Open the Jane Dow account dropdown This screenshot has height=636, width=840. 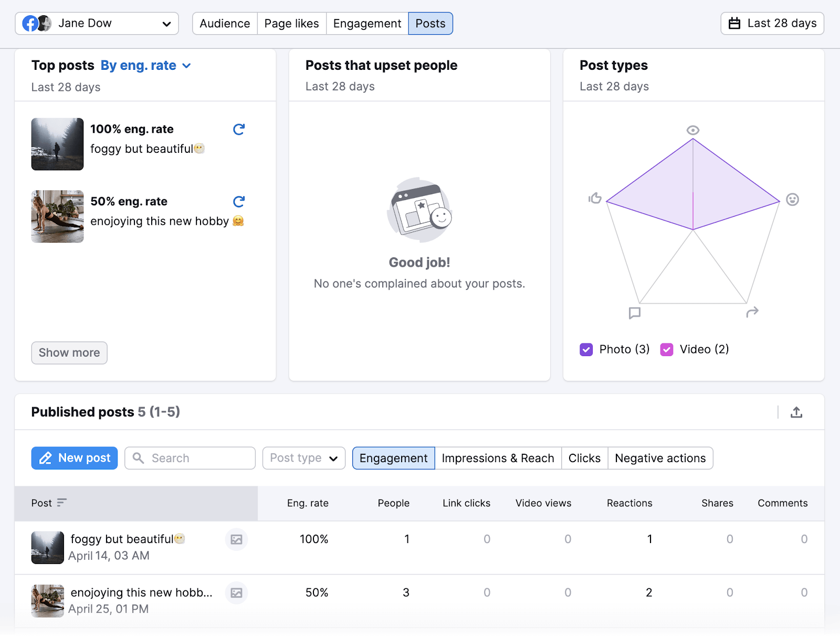[167, 23]
